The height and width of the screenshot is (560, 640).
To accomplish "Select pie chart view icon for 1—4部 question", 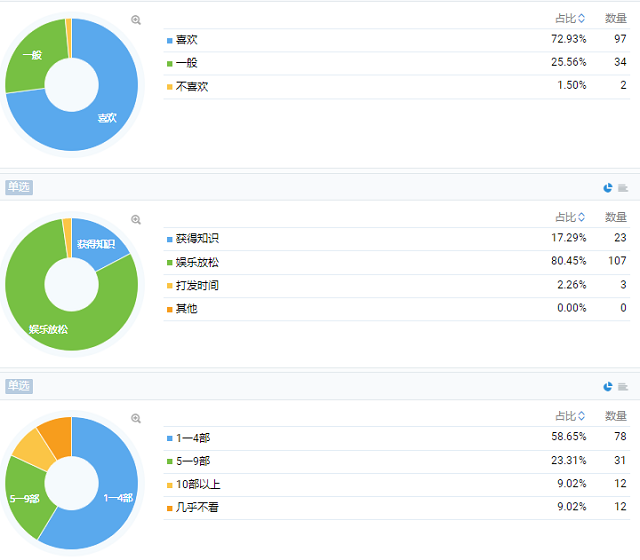I will 608,387.
